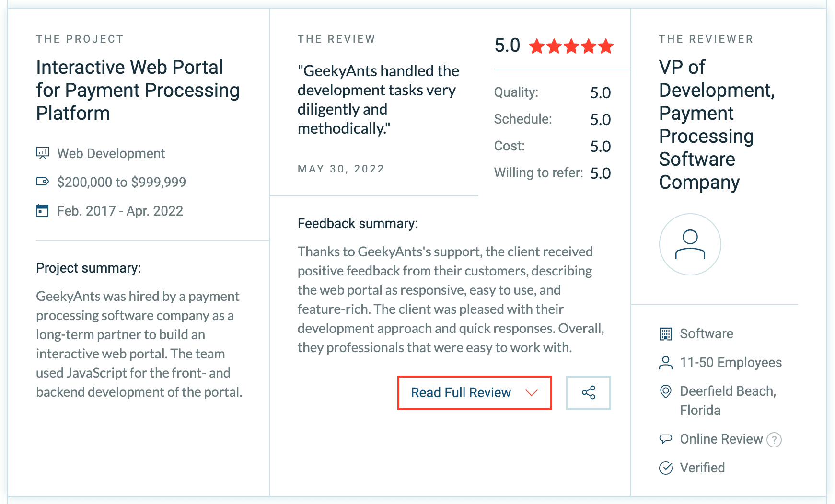
Task: Click the price tag budget icon
Action: point(43,182)
